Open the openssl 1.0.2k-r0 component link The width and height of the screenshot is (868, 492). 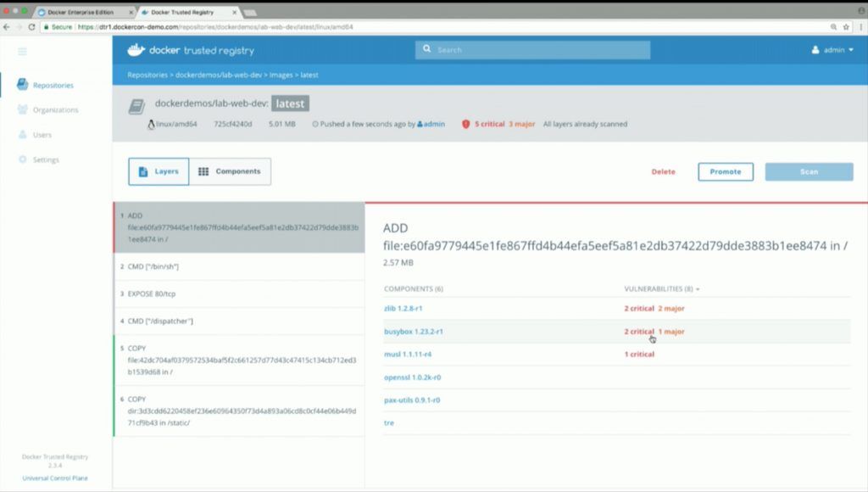point(413,377)
